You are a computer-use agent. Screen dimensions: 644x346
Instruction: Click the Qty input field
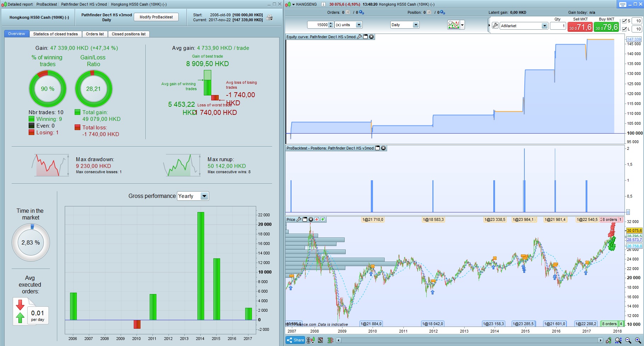558,26
